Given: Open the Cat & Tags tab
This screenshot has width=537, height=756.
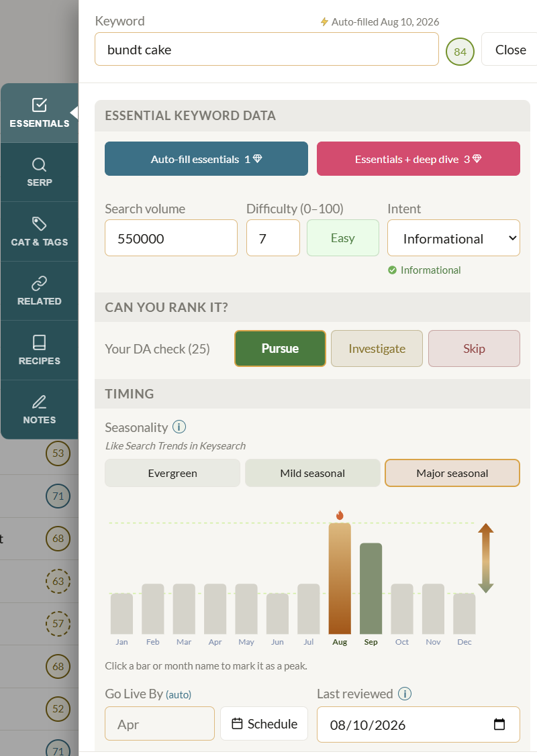Looking at the screenshot, I should 39,232.
